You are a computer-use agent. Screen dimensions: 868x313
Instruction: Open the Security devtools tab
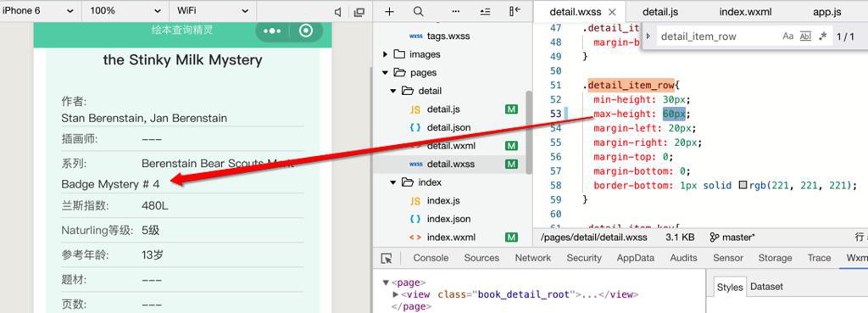coord(584,258)
